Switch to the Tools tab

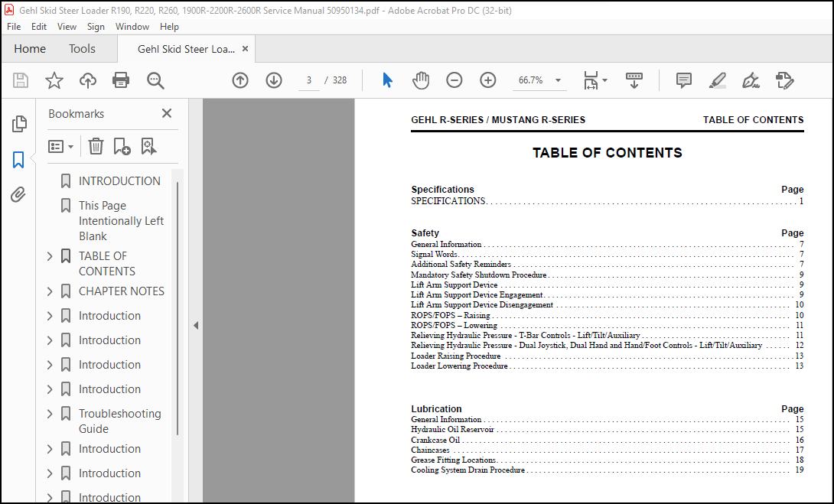82,49
